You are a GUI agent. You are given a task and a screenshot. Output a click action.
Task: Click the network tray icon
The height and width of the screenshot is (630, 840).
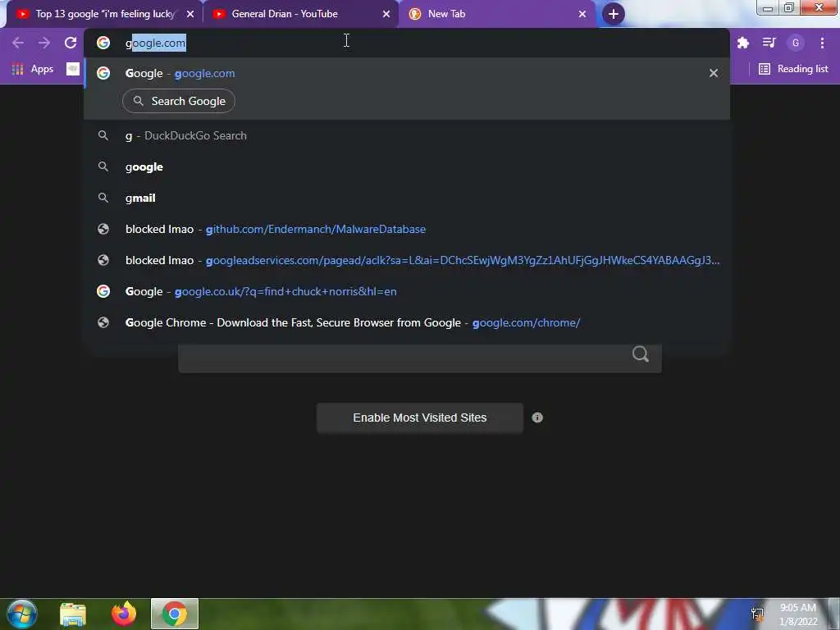757,614
